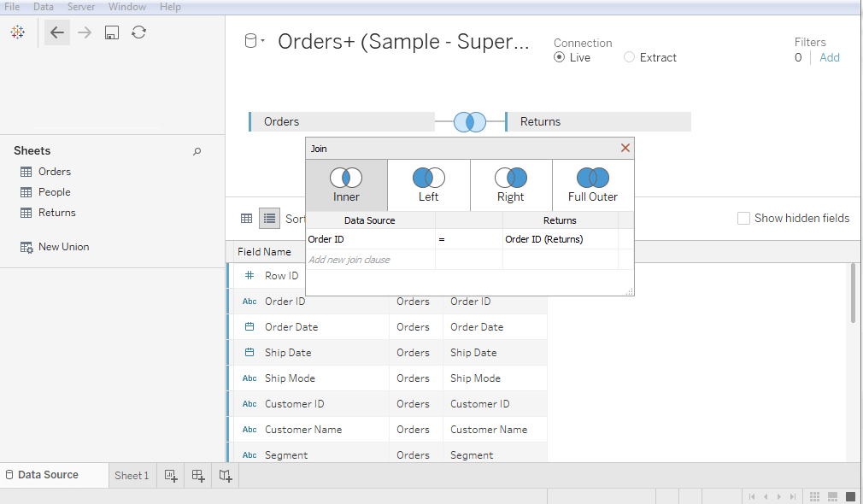Enable Show hidden fields checkbox
This screenshot has width=863, height=504.
pyautogui.click(x=743, y=219)
